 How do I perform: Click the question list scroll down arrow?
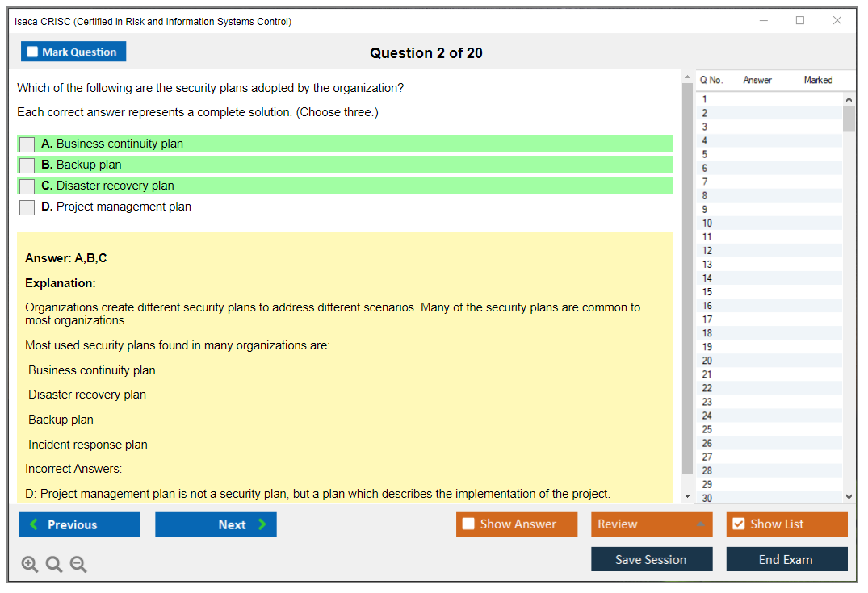[x=849, y=497]
